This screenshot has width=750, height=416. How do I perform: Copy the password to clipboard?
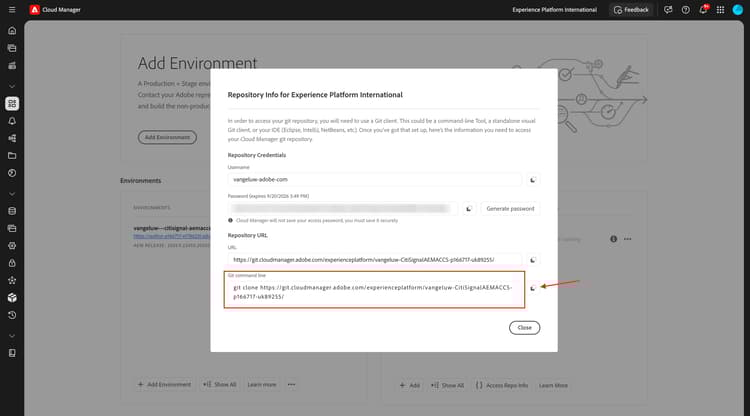pyautogui.click(x=469, y=208)
